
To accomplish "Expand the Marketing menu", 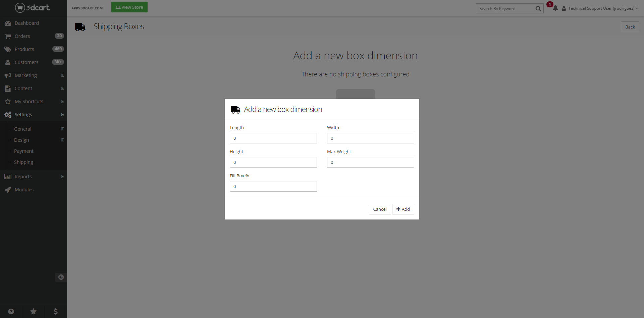I will tap(62, 75).
